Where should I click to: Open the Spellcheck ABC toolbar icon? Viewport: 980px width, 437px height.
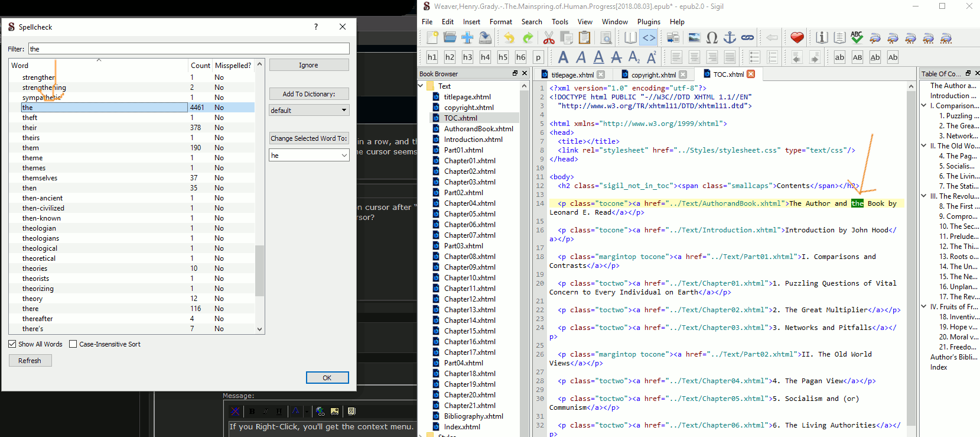pos(857,38)
